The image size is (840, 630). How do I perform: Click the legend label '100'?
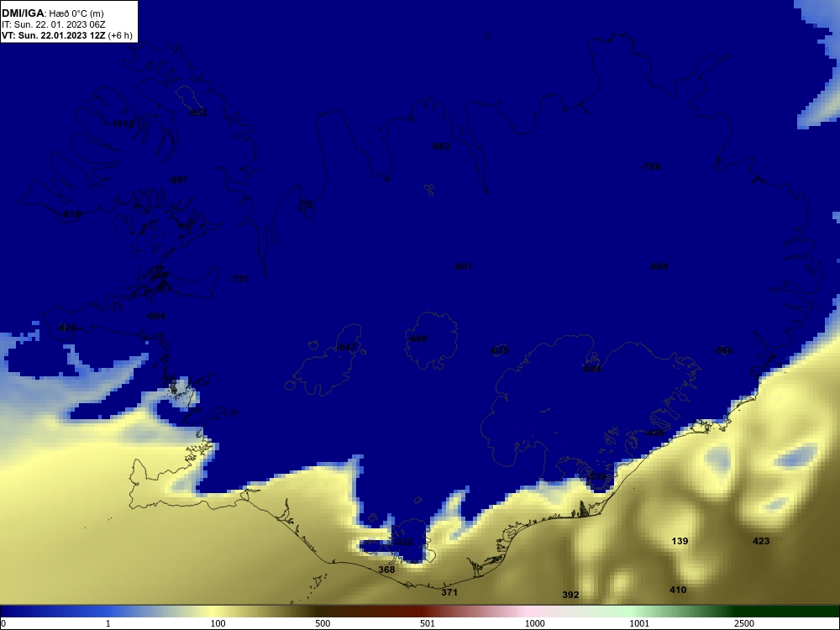point(218,623)
